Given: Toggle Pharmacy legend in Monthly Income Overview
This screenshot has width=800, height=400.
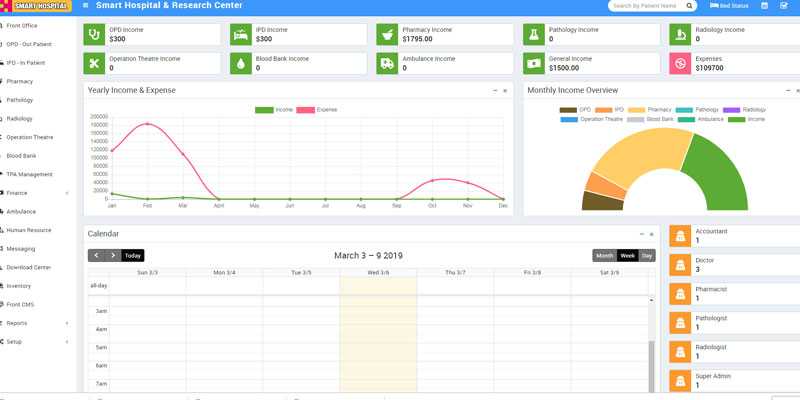Looking at the screenshot, I should pyautogui.click(x=649, y=109).
